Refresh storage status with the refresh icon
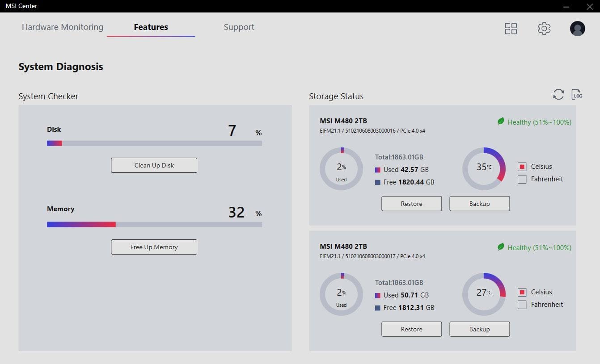Viewport: 600px width, 364px height. 558,94
